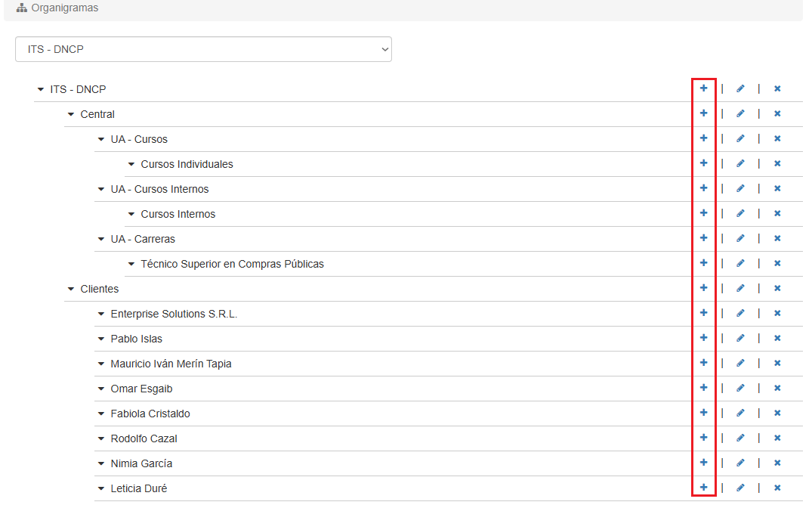Remove the Nimia García entry

pyautogui.click(x=776, y=463)
